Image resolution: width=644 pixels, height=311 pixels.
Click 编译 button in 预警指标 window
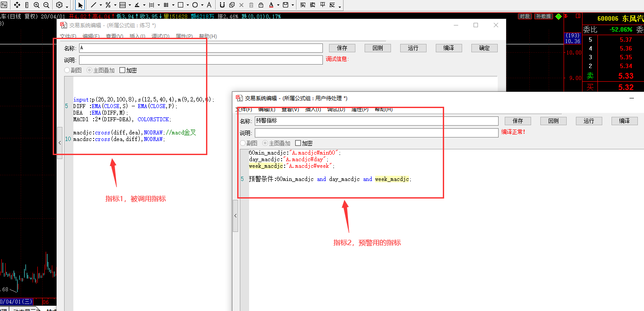pos(624,121)
